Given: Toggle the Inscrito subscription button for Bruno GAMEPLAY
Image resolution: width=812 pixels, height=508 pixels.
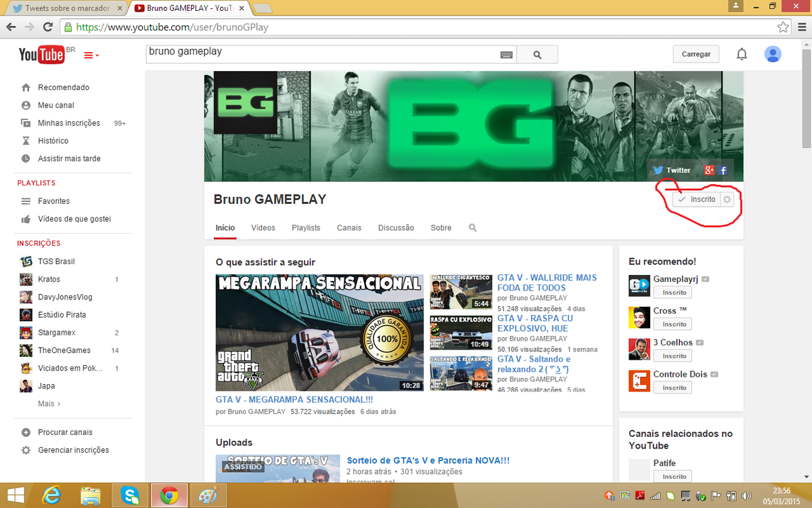Looking at the screenshot, I should tap(698, 199).
